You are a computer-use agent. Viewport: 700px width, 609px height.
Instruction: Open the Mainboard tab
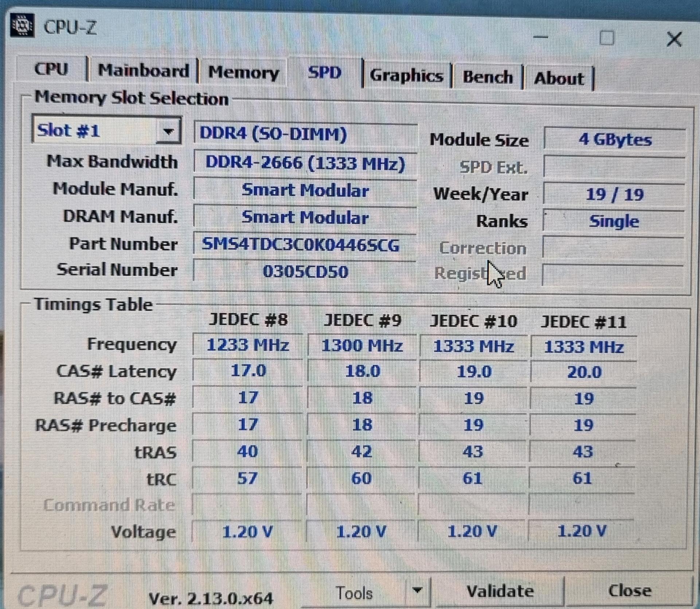pyautogui.click(x=143, y=70)
